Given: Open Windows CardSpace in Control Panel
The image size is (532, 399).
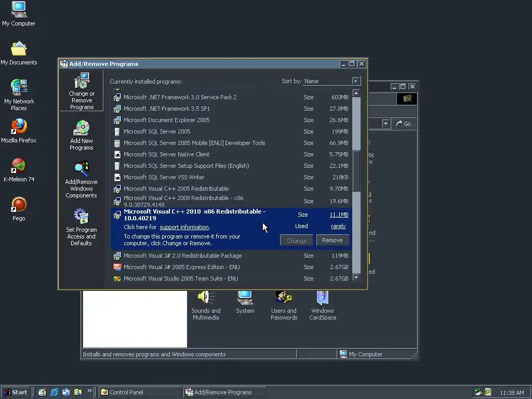Looking at the screenshot, I should pos(323,305).
